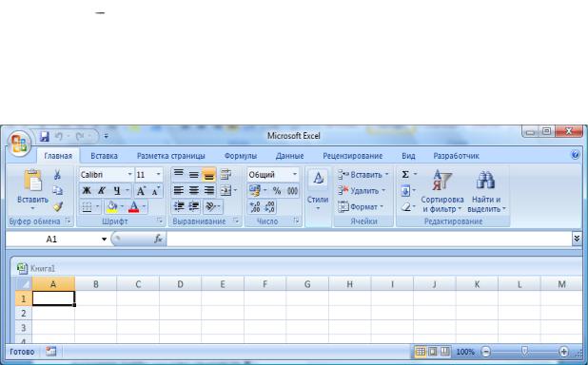Viewport: 588px width, 365px height.
Task: Open Формат cells dropdown
Action: pyautogui.click(x=361, y=206)
